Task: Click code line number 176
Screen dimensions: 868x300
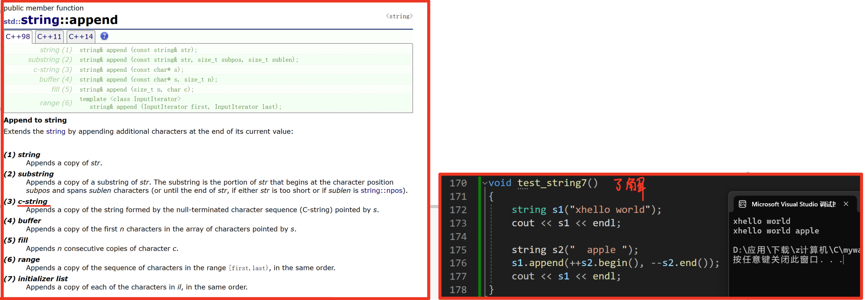Action: (x=458, y=263)
